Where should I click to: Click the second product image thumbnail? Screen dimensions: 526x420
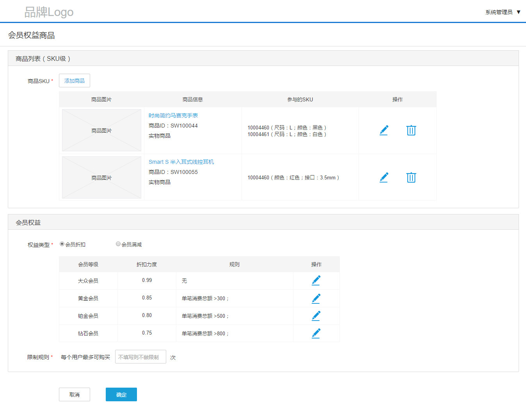coord(101,177)
